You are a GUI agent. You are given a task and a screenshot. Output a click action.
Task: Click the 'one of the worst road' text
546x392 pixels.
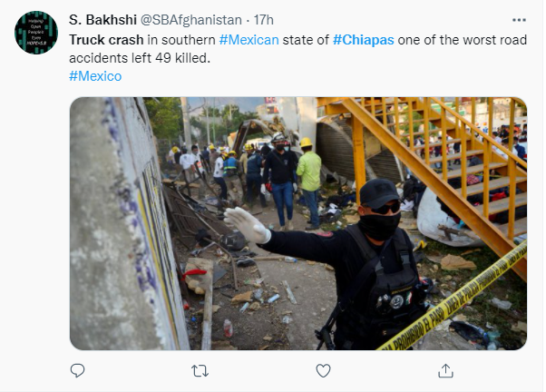pyautogui.click(x=462, y=40)
